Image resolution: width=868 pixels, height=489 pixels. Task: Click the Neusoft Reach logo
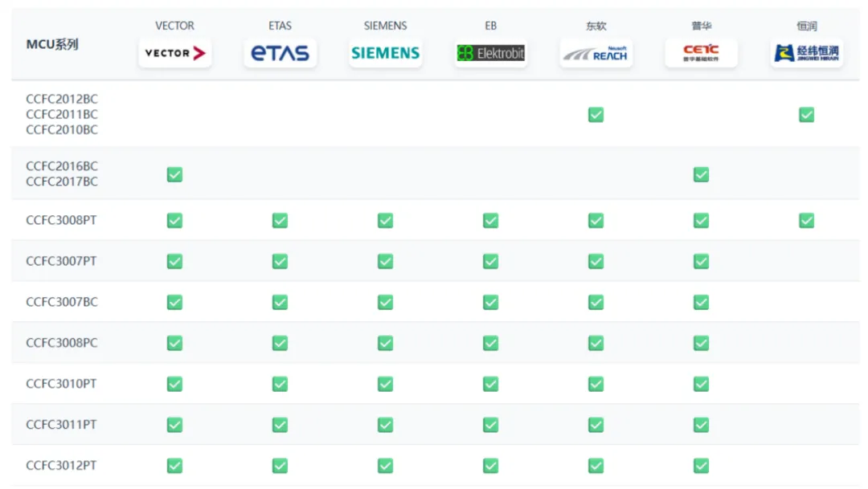click(x=596, y=53)
